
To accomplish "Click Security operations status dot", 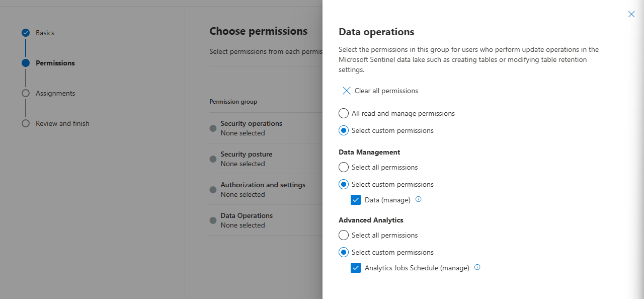I will click(213, 128).
